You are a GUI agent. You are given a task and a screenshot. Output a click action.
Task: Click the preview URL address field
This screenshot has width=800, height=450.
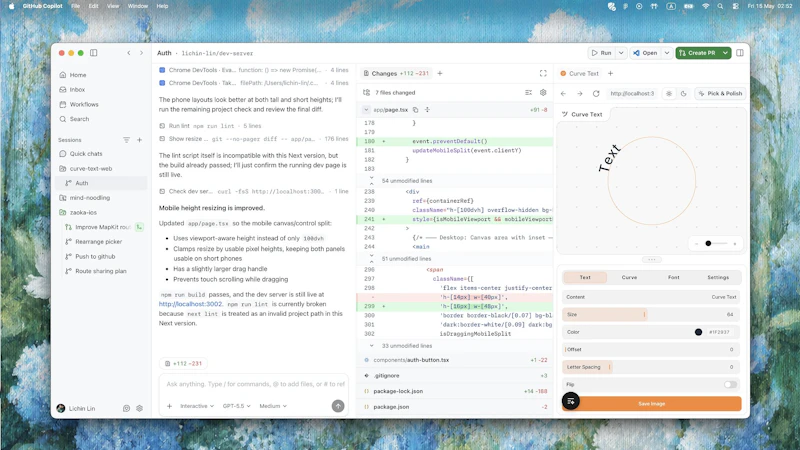632,93
